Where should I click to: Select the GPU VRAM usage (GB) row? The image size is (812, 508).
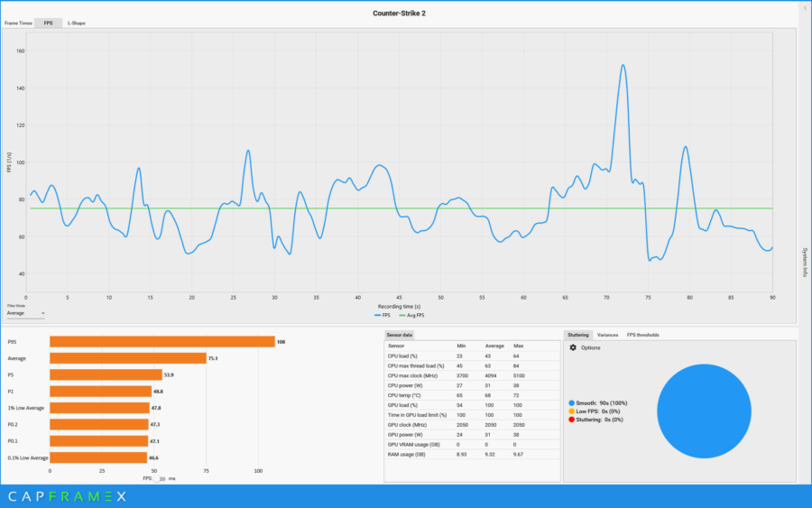tap(472, 444)
